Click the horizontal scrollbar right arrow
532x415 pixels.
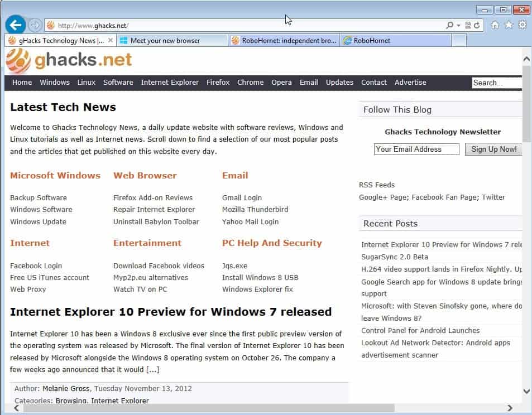510,408
